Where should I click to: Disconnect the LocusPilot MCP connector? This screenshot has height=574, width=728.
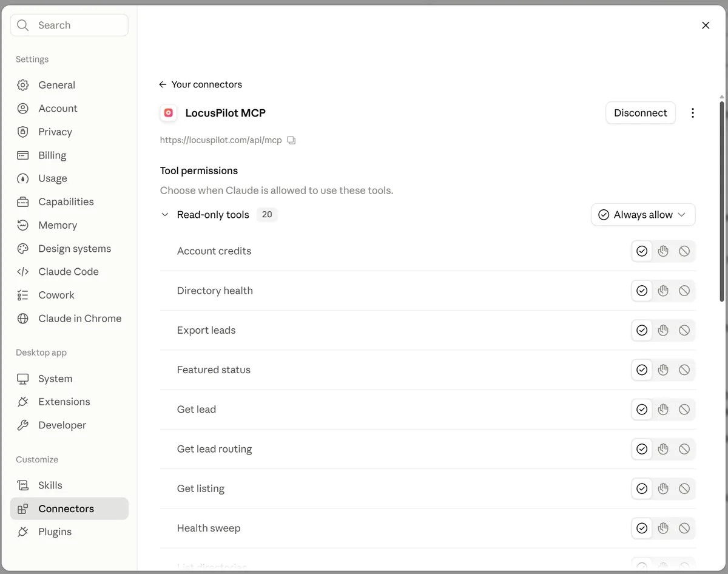click(x=640, y=113)
